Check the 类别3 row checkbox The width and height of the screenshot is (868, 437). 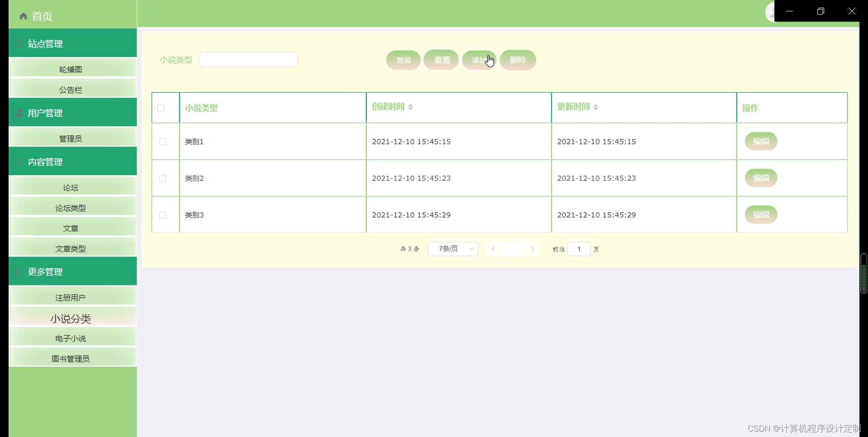[163, 215]
